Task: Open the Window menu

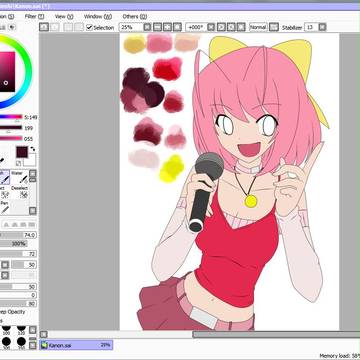Action: click(98, 16)
